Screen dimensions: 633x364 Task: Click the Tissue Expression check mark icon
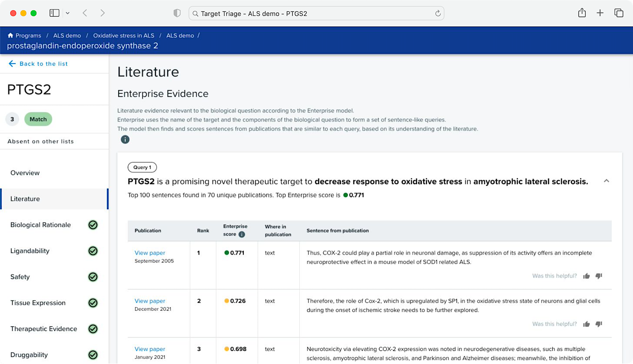click(x=93, y=303)
